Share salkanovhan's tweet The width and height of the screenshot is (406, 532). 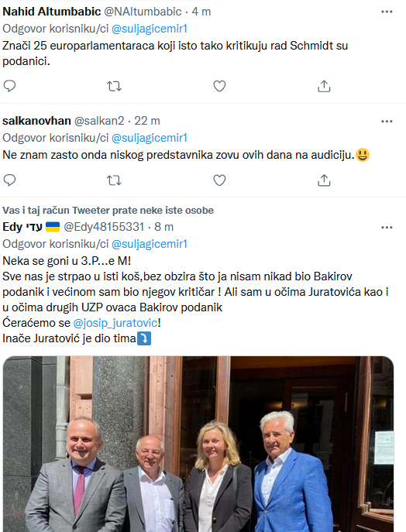[x=324, y=180]
